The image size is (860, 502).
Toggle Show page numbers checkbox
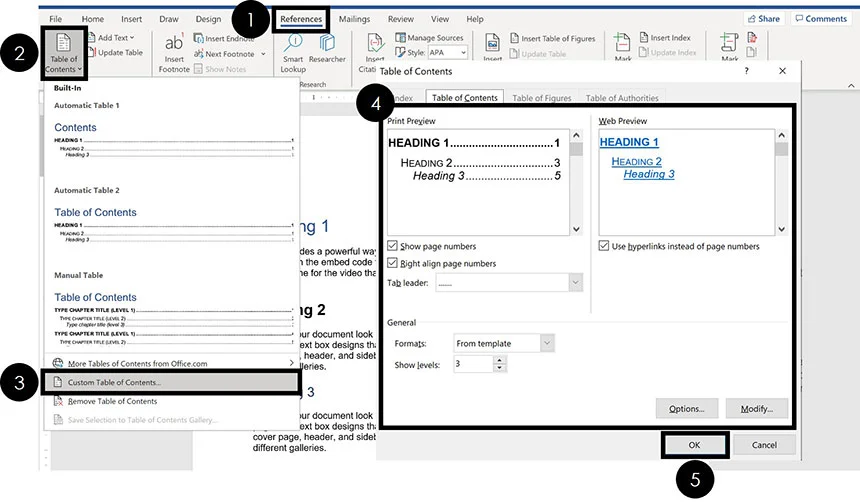(392, 246)
